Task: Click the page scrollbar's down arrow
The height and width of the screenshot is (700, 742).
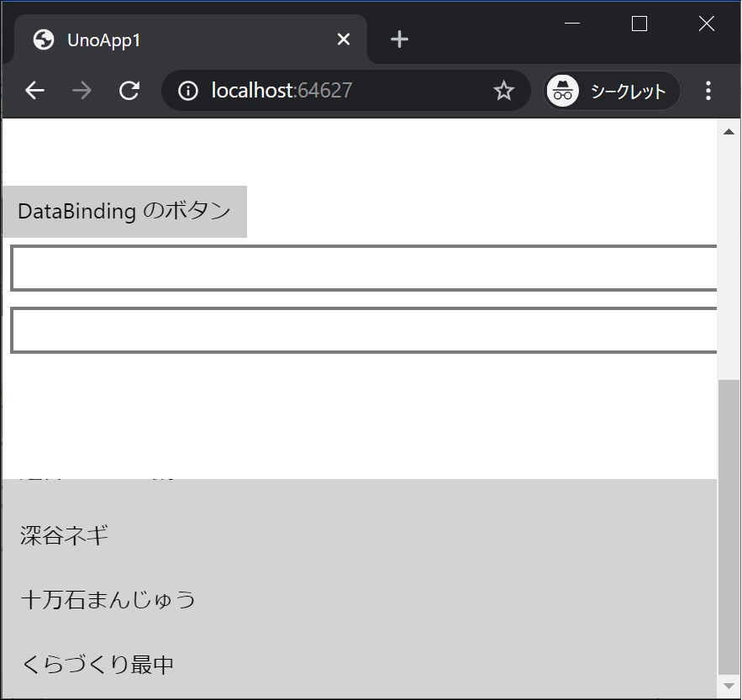Action: coord(729,686)
